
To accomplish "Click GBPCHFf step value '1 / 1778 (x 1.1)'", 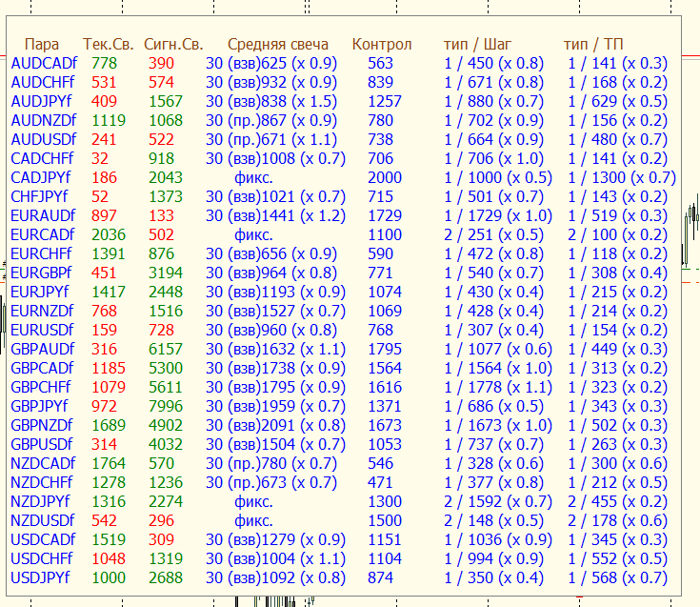I will (498, 387).
